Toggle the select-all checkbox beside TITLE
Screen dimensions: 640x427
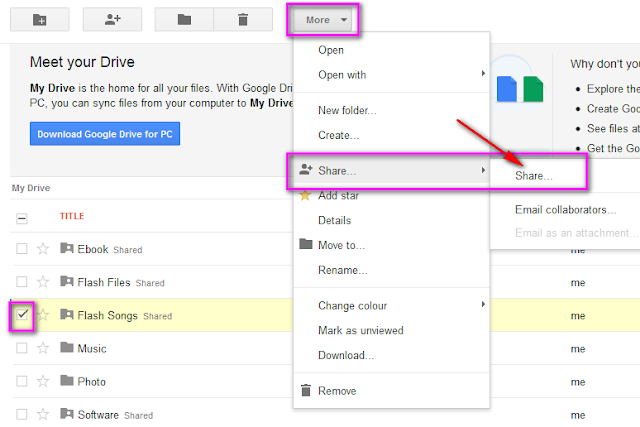coord(22,218)
